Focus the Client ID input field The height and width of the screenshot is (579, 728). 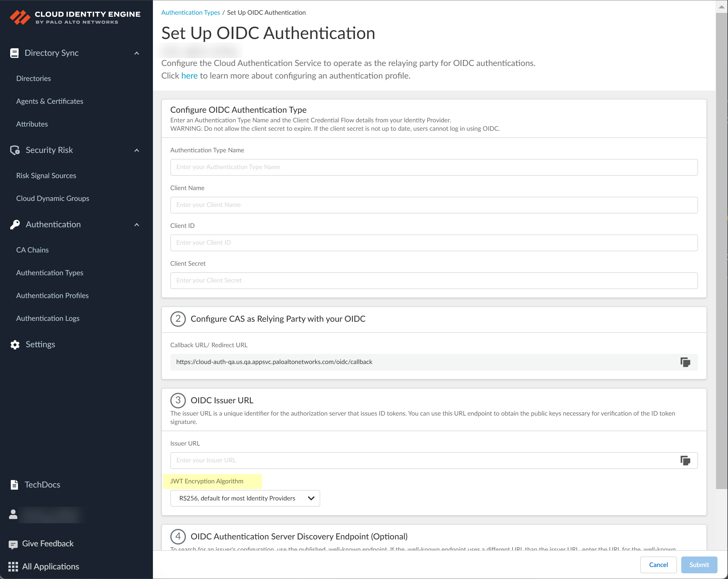pyautogui.click(x=434, y=243)
